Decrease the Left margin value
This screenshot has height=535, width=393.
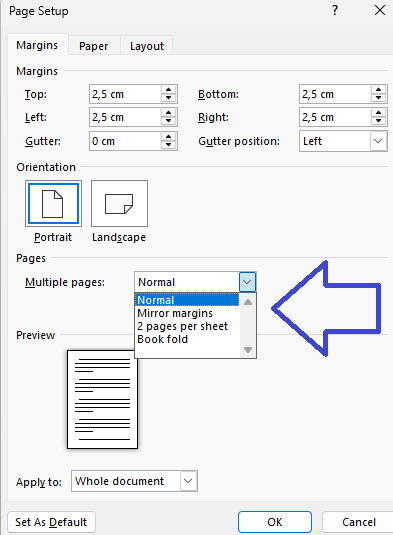[x=169, y=121]
